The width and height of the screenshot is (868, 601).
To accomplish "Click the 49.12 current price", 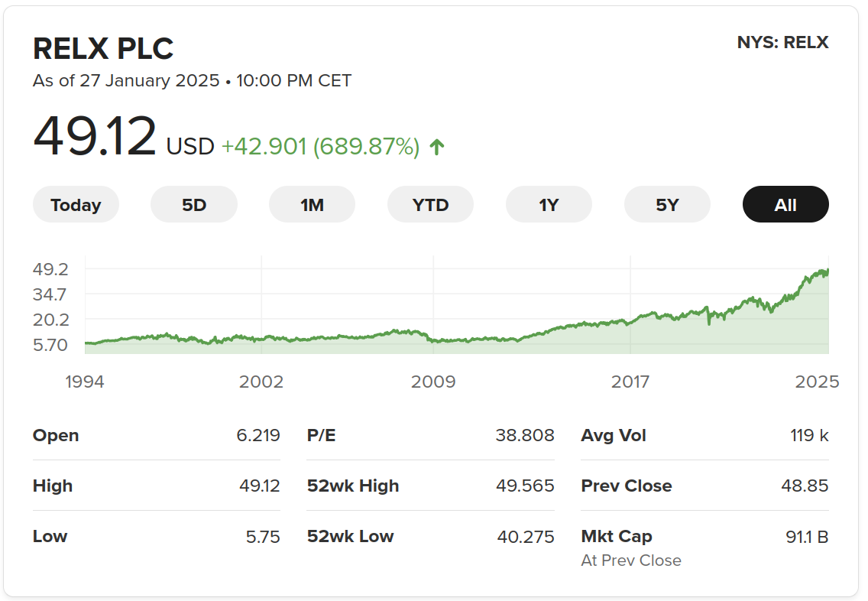I will (95, 137).
